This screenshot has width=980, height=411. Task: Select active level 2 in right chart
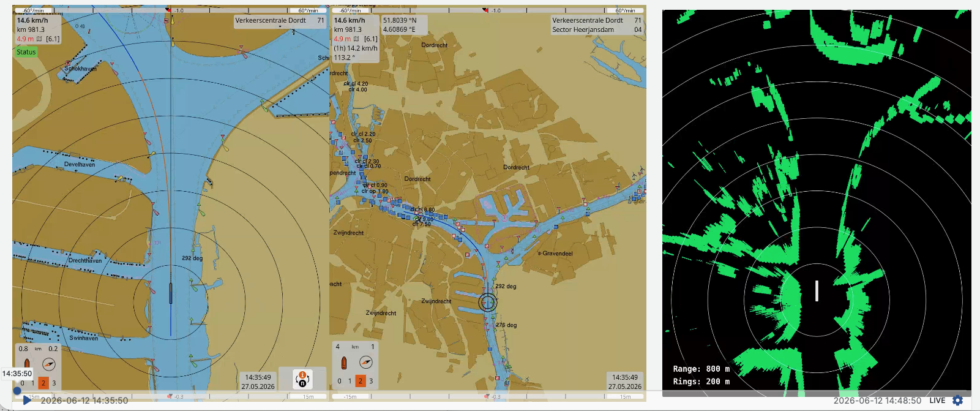(361, 381)
